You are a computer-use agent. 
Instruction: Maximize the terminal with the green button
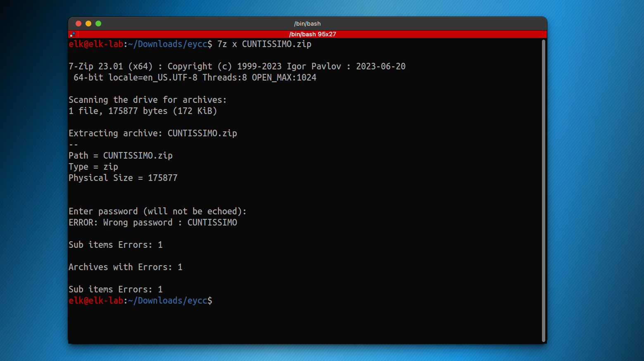click(98, 24)
